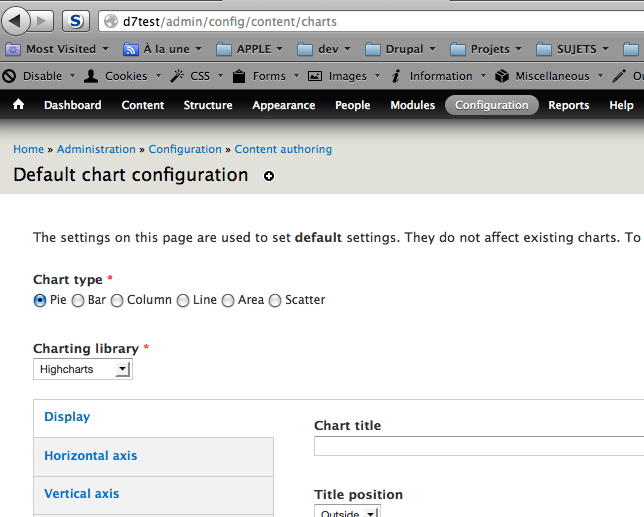The width and height of the screenshot is (644, 517).
Task: Click the dev bookmark folder icon
Action: (x=305, y=49)
